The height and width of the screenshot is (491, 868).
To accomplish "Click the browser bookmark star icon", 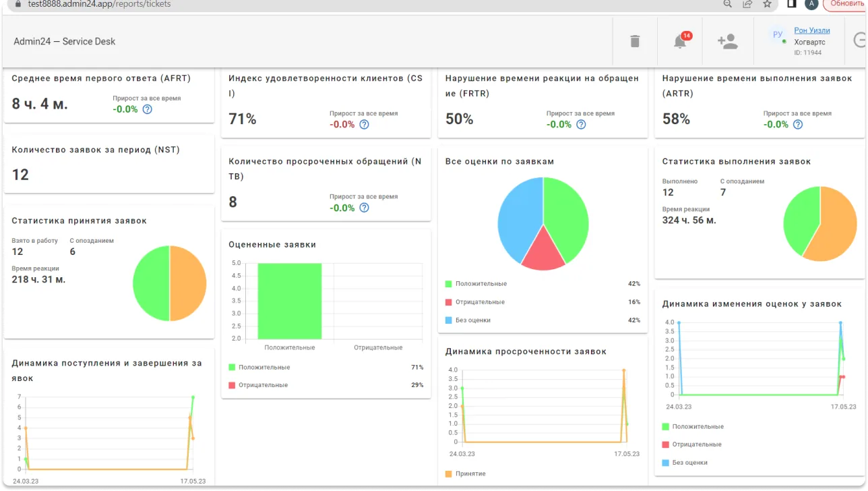I will click(x=767, y=4).
